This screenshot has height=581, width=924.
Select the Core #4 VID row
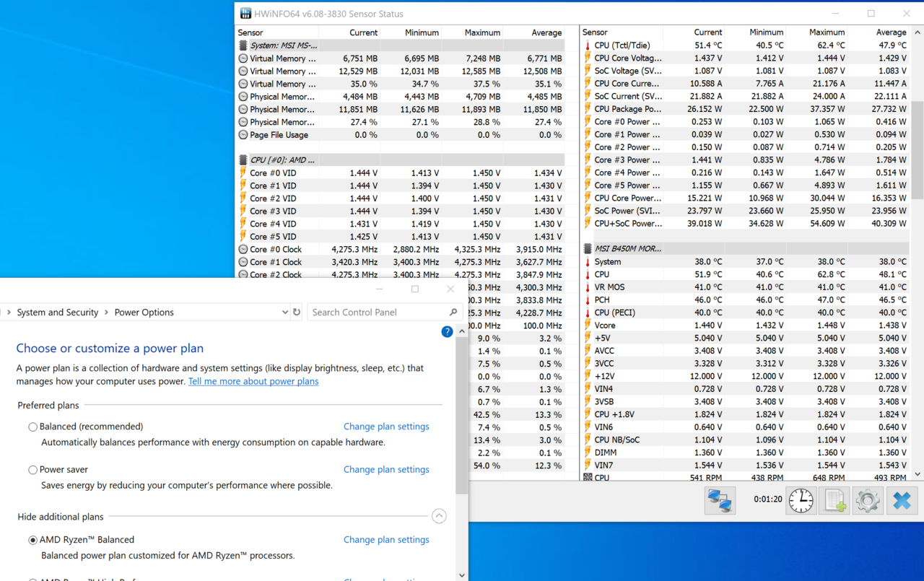point(400,224)
